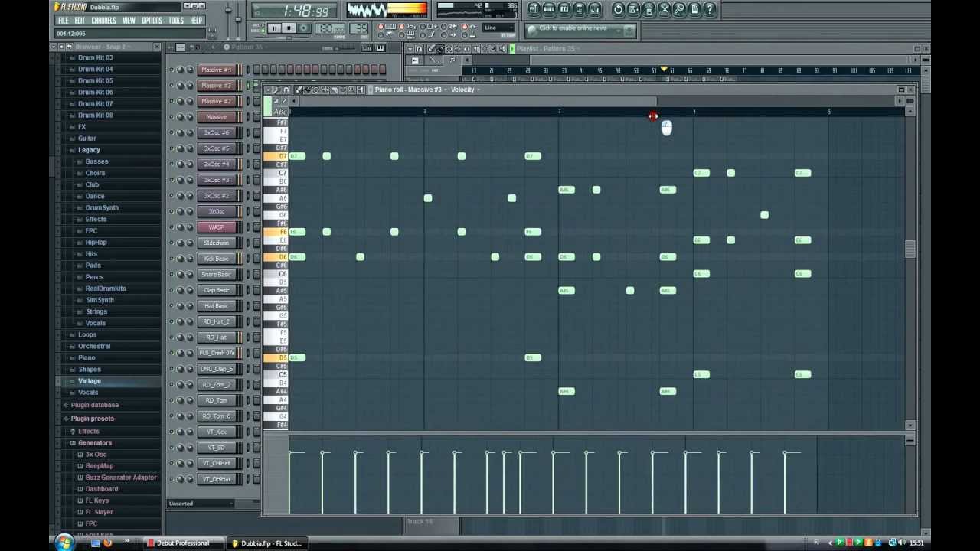The width and height of the screenshot is (980, 551).
Task: Open the CHANNELS menu
Action: (x=104, y=21)
